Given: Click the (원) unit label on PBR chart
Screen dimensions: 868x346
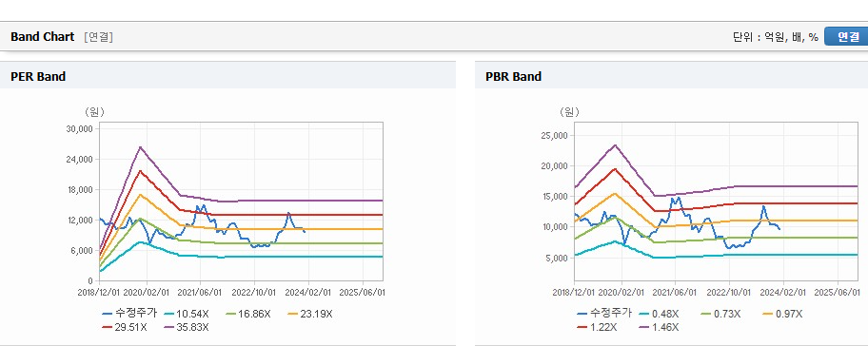Looking at the screenshot, I should pos(568,112).
